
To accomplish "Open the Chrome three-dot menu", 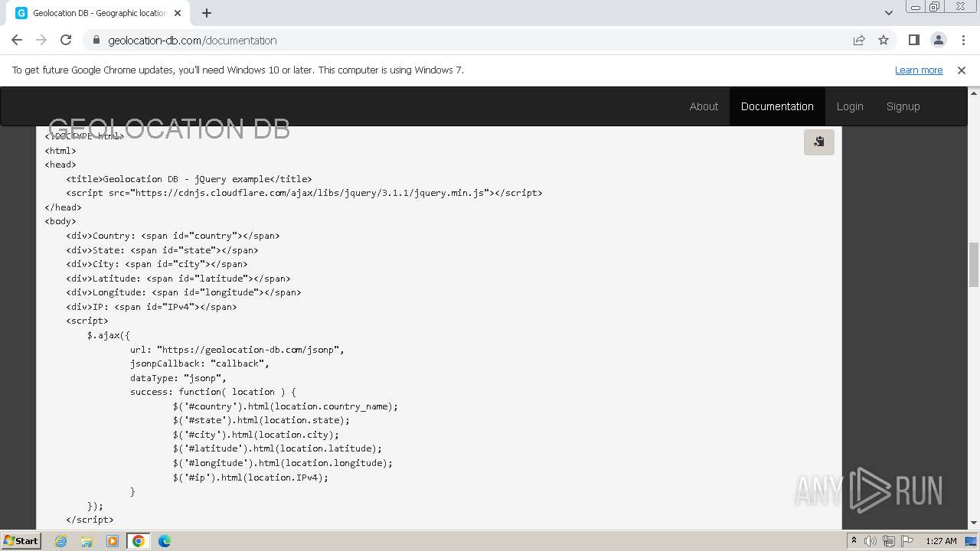I will 962,41.
